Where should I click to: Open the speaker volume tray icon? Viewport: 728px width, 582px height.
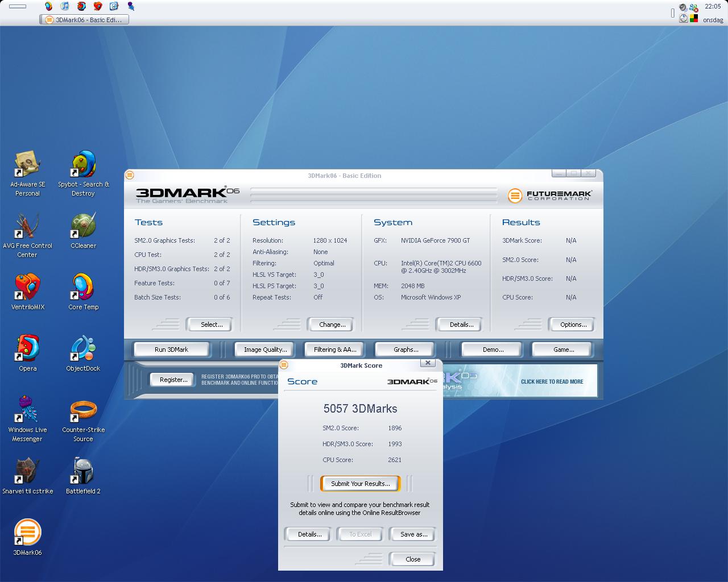[683, 8]
